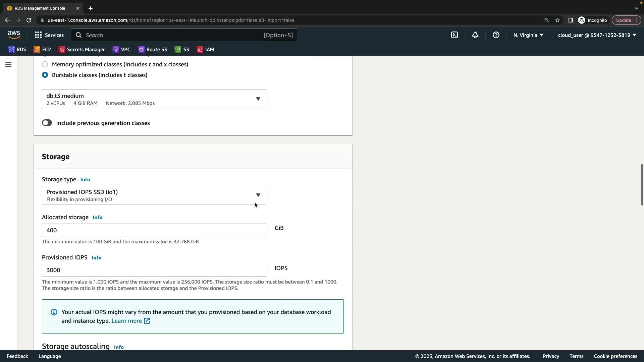Open the Language menu in footer
The width and height of the screenshot is (644, 362).
tap(50, 356)
